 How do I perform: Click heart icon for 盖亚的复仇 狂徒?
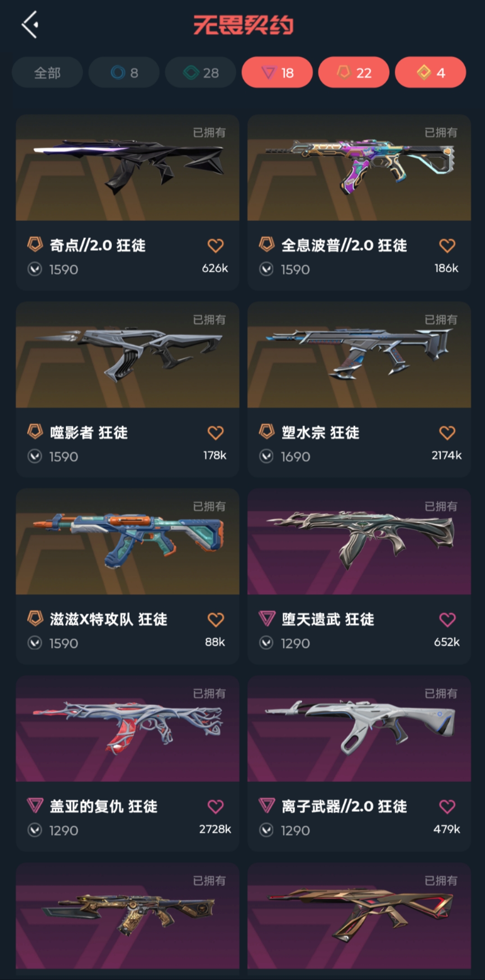coord(215,806)
